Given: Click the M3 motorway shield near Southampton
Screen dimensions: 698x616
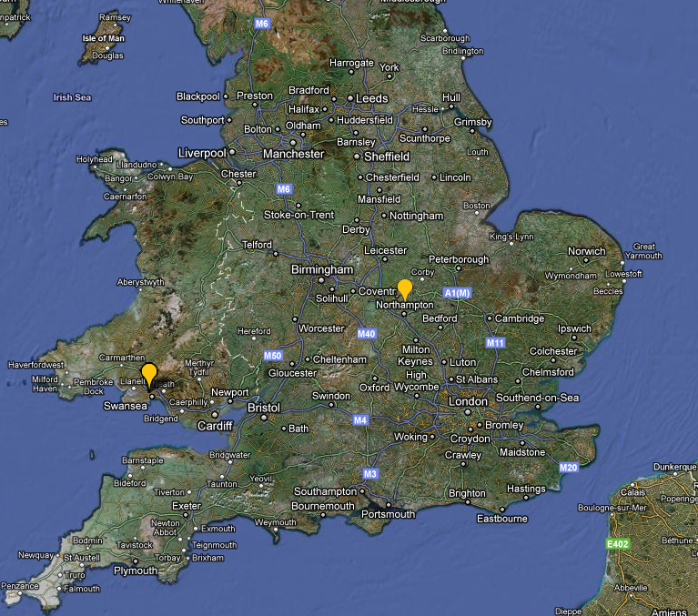Looking at the screenshot, I should point(369,474).
